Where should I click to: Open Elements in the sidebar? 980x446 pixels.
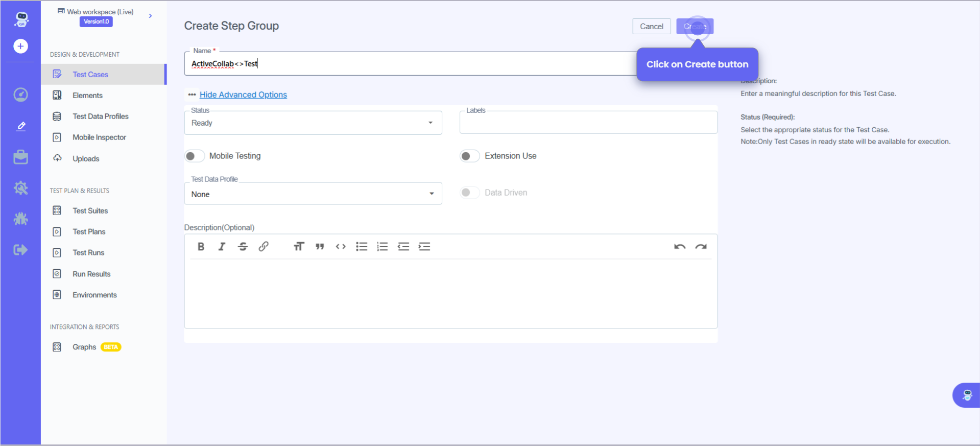click(87, 96)
